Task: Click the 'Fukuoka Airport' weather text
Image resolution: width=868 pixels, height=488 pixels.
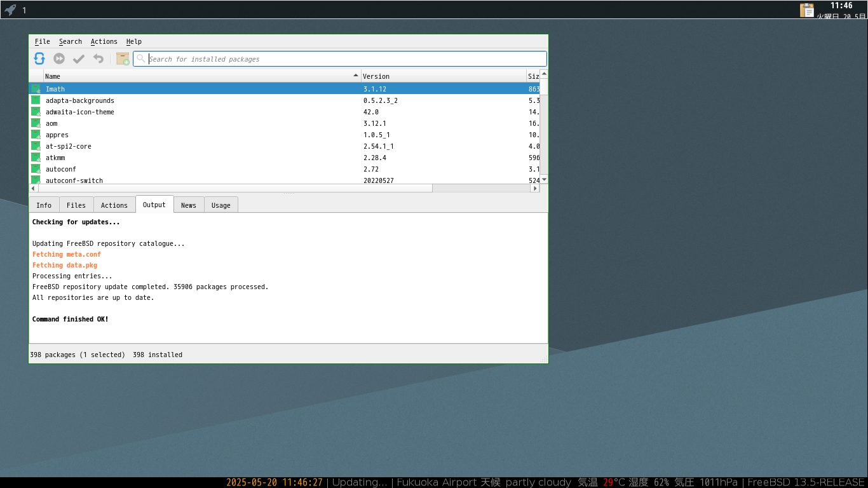Action: [x=437, y=482]
